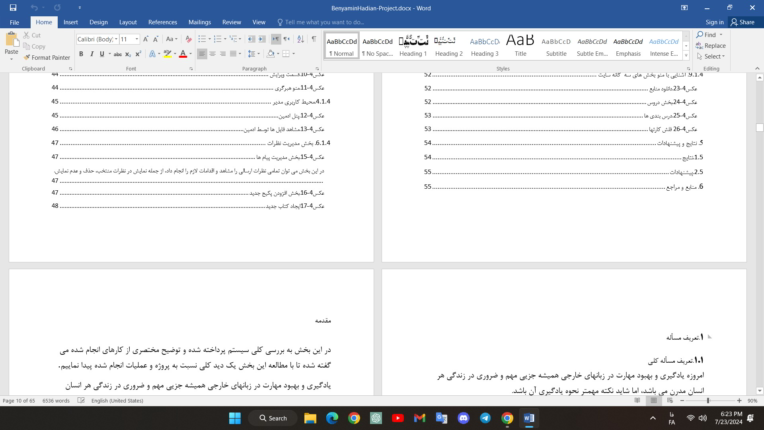Click the Justify alignment icon
764x430 pixels.
[x=233, y=54]
